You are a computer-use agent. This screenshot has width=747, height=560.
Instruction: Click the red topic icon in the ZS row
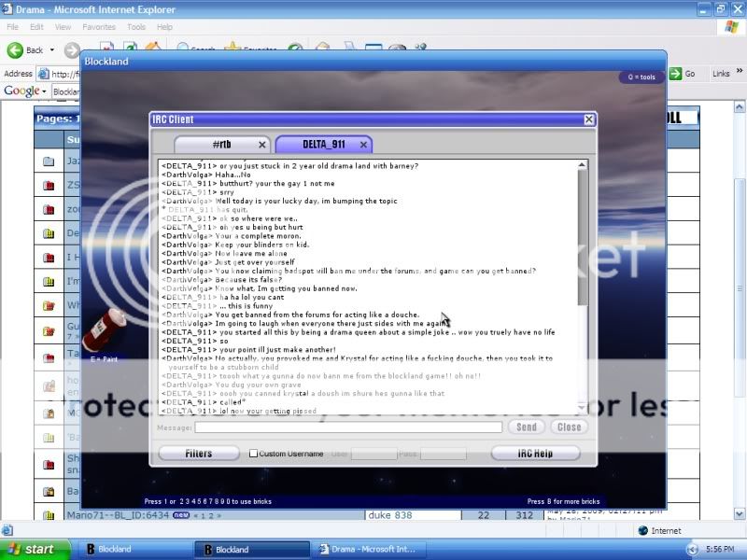49,185
